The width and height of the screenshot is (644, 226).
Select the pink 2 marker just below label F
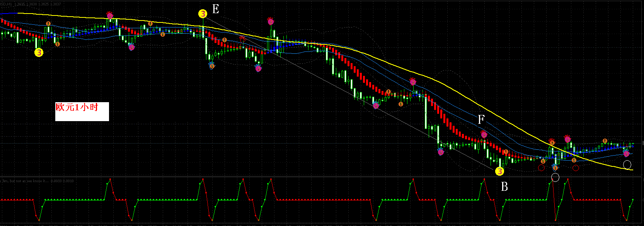coord(484,135)
